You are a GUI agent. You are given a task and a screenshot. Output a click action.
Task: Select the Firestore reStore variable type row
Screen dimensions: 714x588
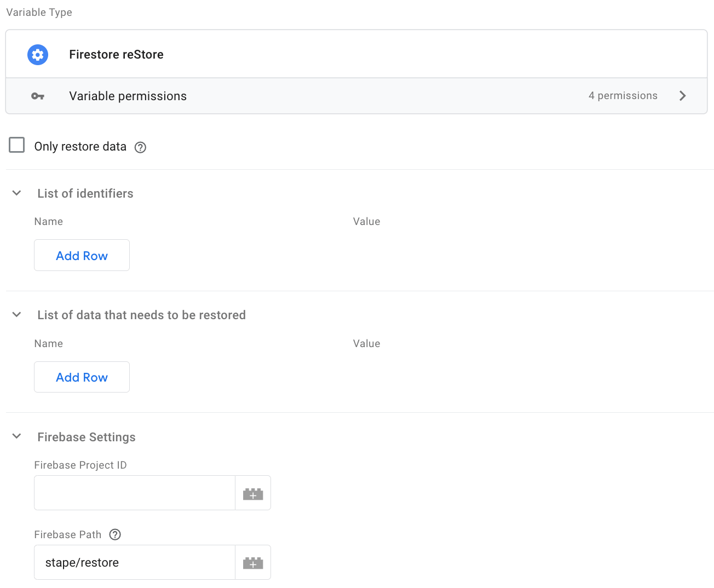click(356, 54)
